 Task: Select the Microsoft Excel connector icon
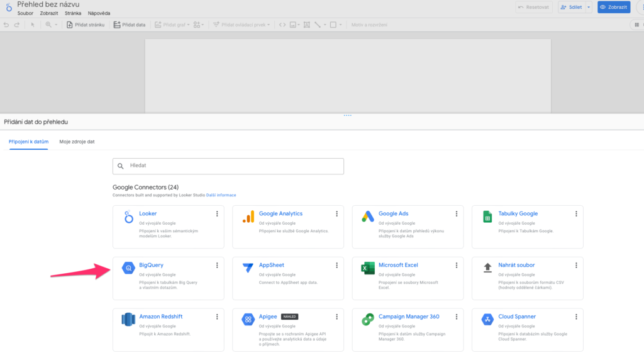368,268
